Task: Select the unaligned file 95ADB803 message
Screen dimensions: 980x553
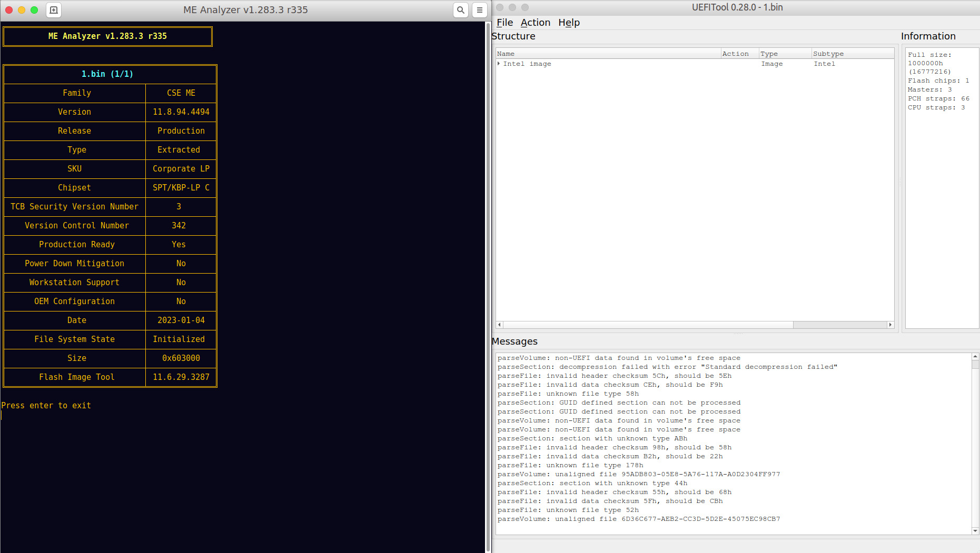Action: tap(639, 474)
